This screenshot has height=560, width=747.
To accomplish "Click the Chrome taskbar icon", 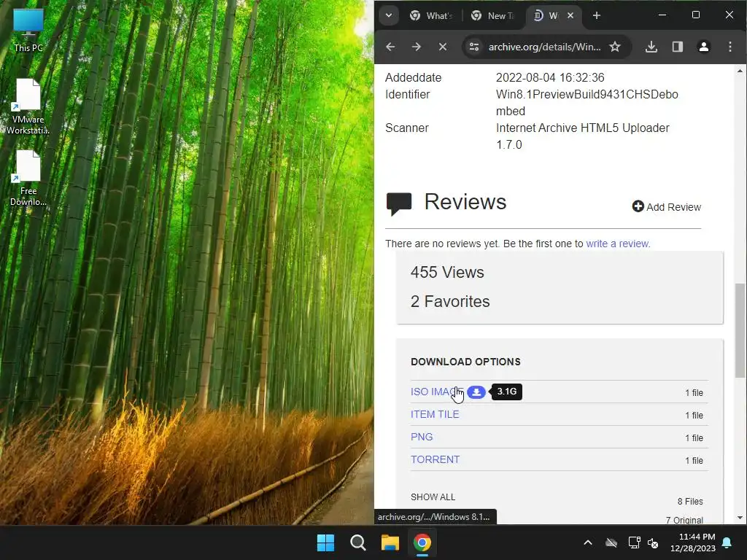I will (x=422, y=542).
